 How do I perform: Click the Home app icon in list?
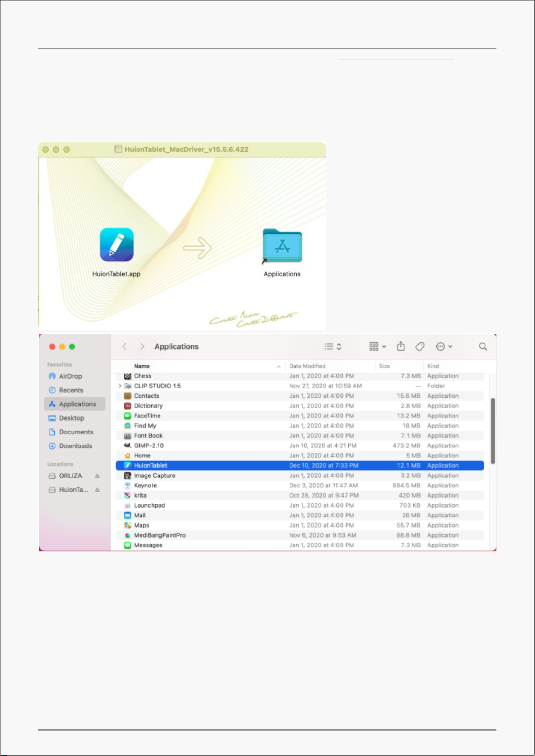(x=127, y=455)
